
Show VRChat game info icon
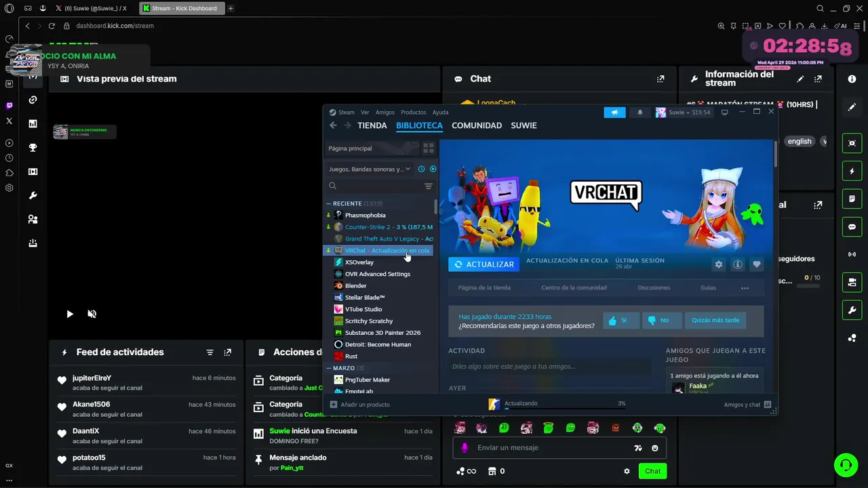[738, 264]
